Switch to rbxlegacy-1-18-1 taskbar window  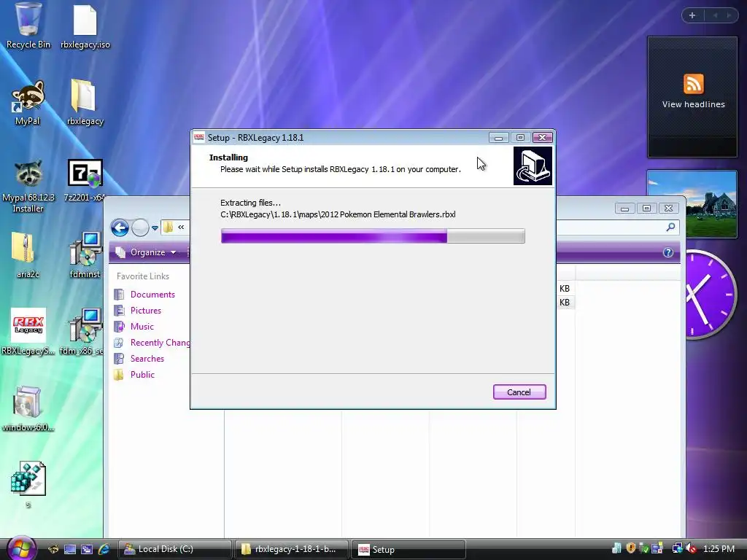click(x=291, y=549)
